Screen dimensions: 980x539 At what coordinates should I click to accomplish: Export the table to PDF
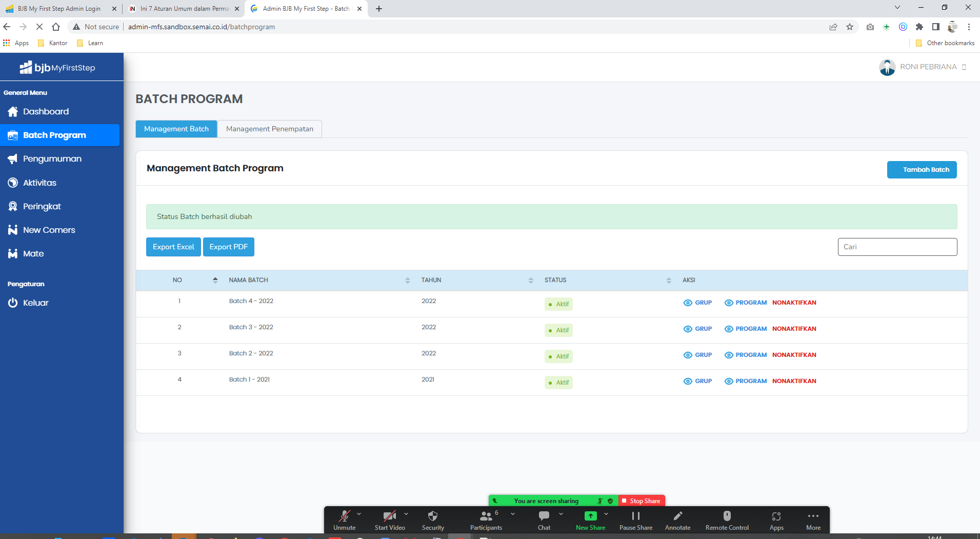229,247
